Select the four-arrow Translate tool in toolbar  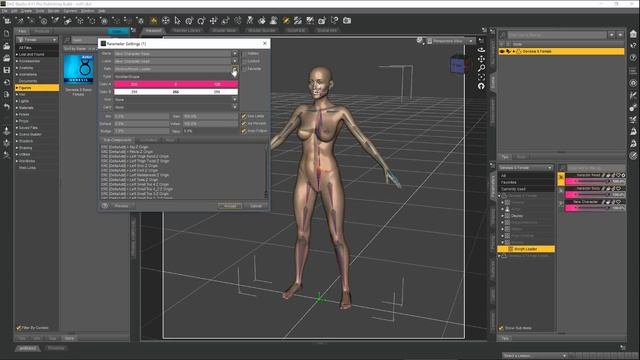click(x=213, y=20)
